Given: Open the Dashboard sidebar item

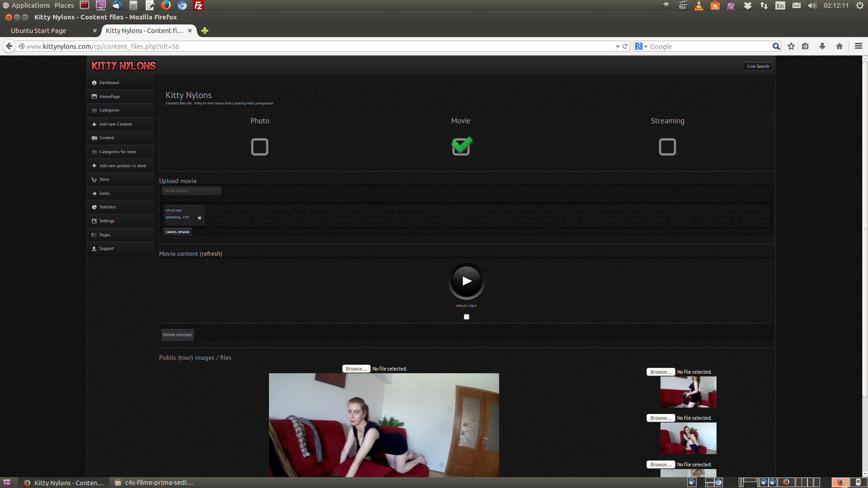Looking at the screenshot, I should pos(120,83).
